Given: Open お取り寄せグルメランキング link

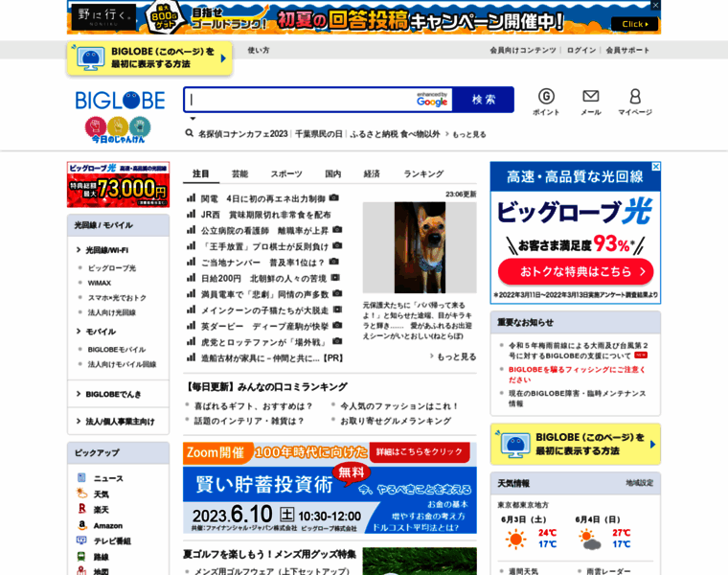Looking at the screenshot, I should tap(396, 421).
